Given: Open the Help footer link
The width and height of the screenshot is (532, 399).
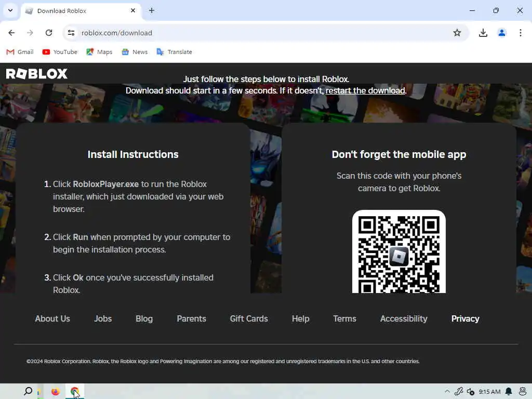Looking at the screenshot, I should pyautogui.click(x=301, y=319).
